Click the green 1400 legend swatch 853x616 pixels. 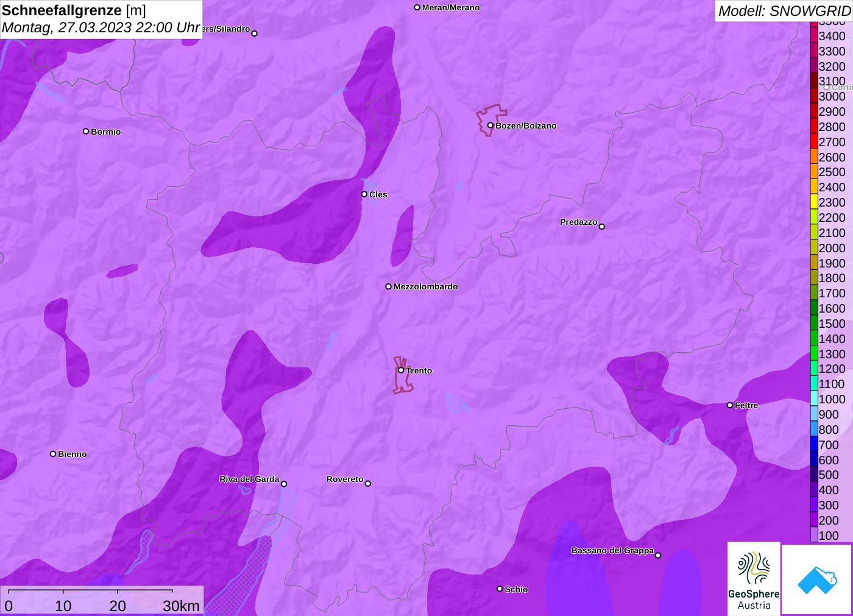[814, 338]
